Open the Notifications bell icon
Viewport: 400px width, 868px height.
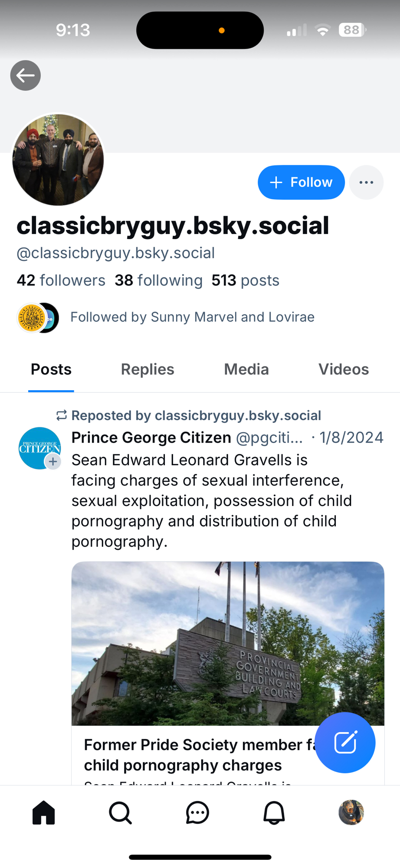(274, 812)
